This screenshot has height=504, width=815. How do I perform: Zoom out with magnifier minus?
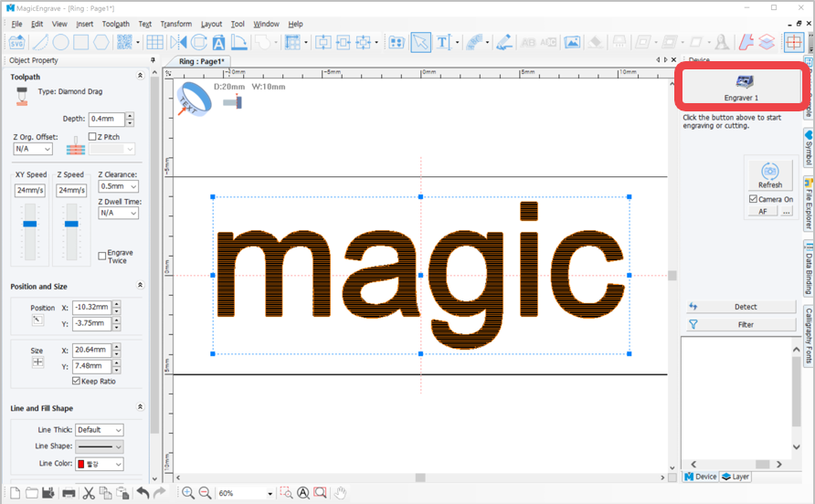click(x=205, y=492)
